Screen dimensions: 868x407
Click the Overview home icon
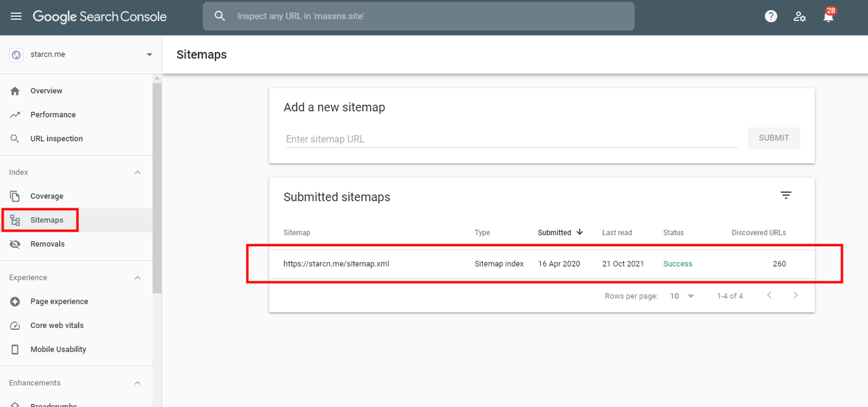(16, 90)
